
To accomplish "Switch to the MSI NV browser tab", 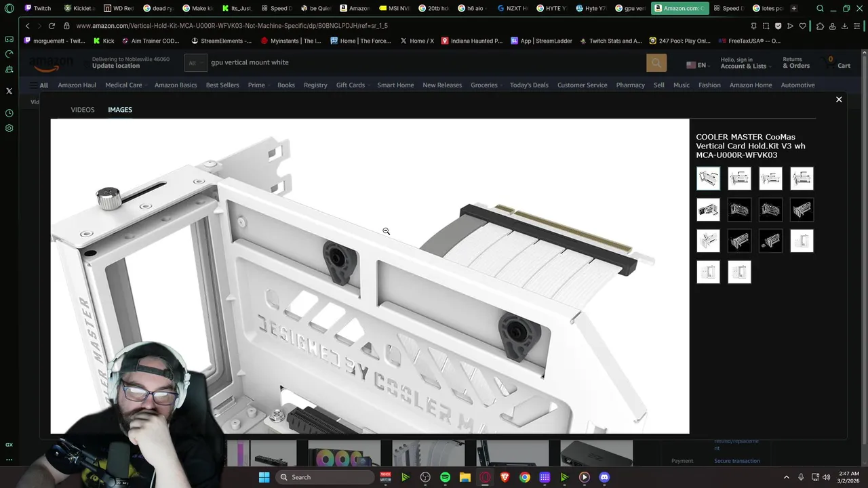I will tap(394, 9).
